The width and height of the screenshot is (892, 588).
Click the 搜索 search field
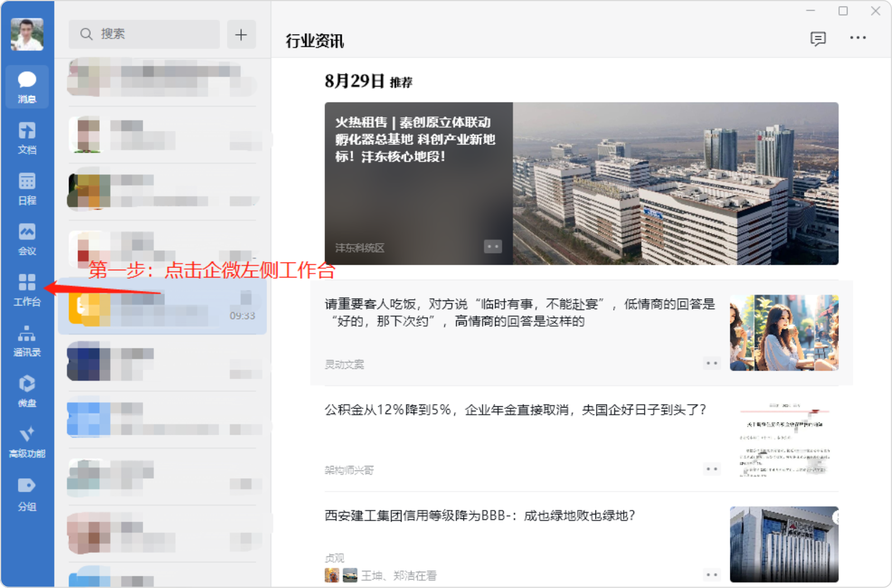[x=144, y=35]
